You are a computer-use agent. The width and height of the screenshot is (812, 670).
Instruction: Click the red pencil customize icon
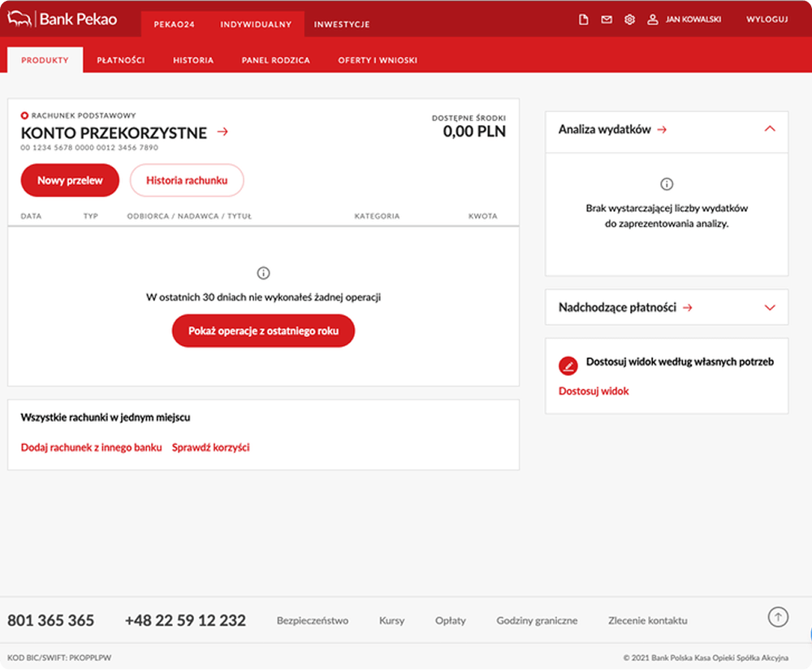pyautogui.click(x=568, y=365)
